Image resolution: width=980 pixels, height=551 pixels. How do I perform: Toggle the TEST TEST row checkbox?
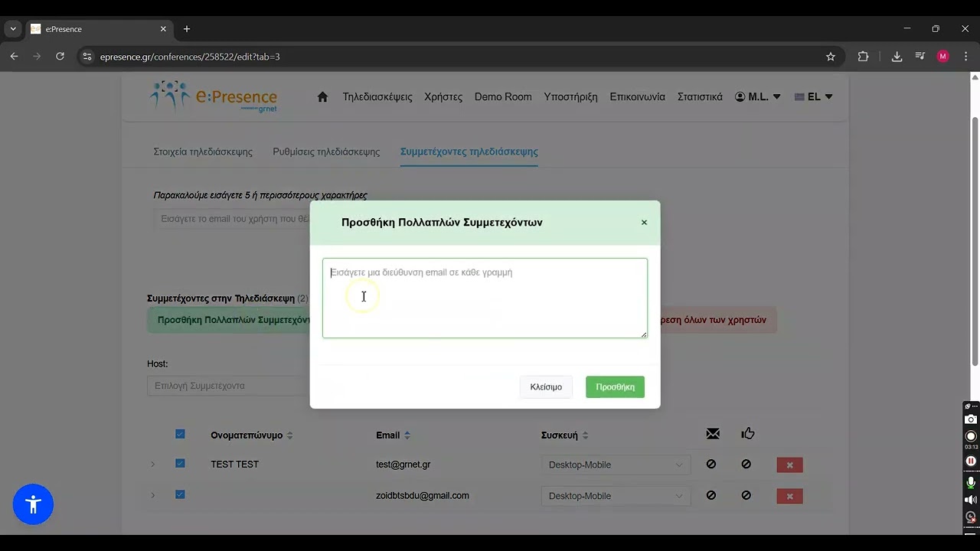[x=180, y=464]
